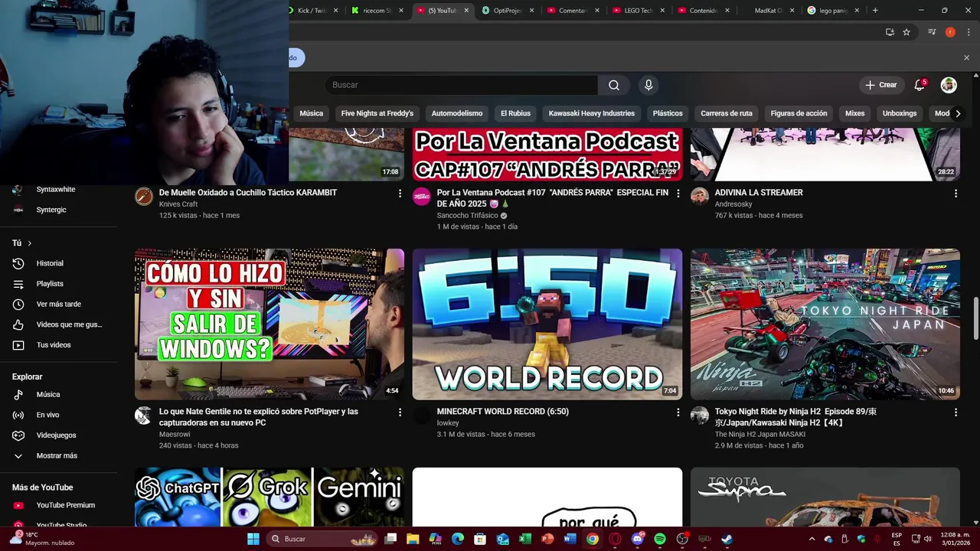Open Steam from the Windows taskbar
980x551 pixels.
[x=727, y=539]
